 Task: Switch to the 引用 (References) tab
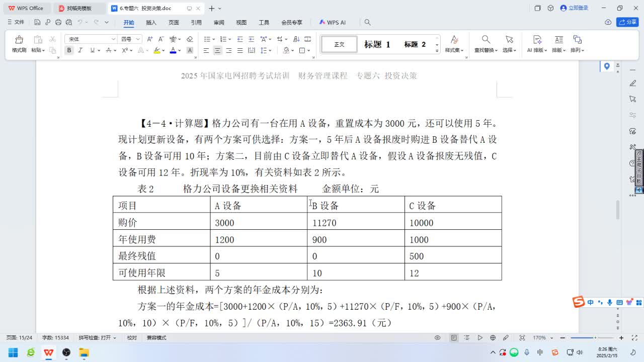[x=196, y=23]
